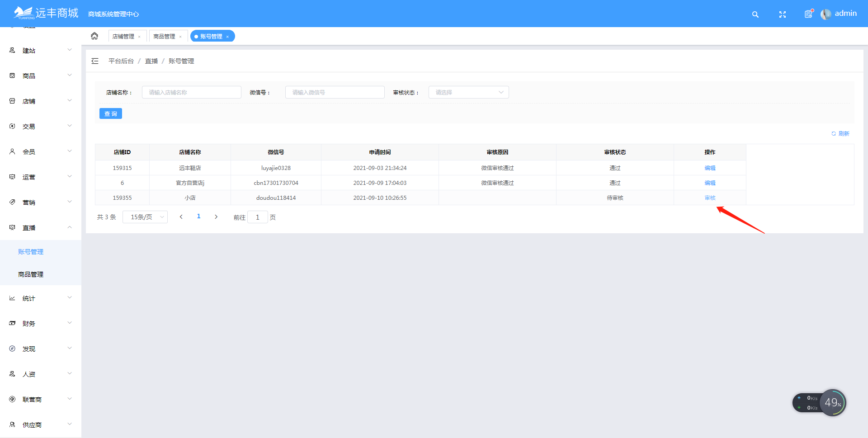Viewport: 868px width, 438px height.
Task: Click the admin avatar picture
Action: pos(826,14)
